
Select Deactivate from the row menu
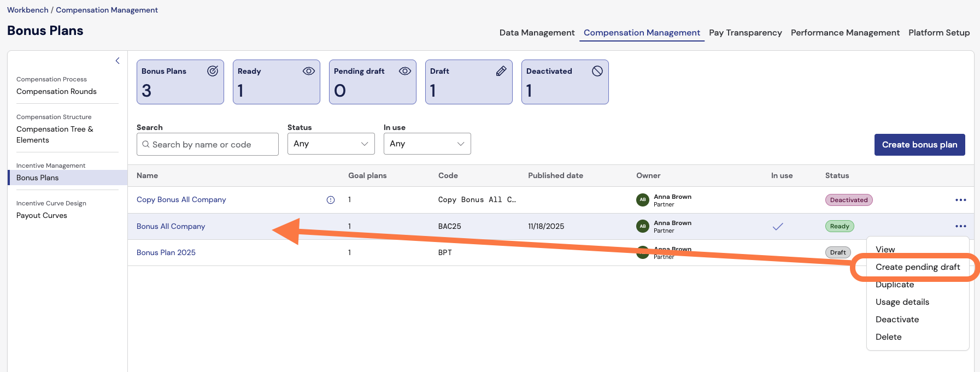[x=897, y=320]
